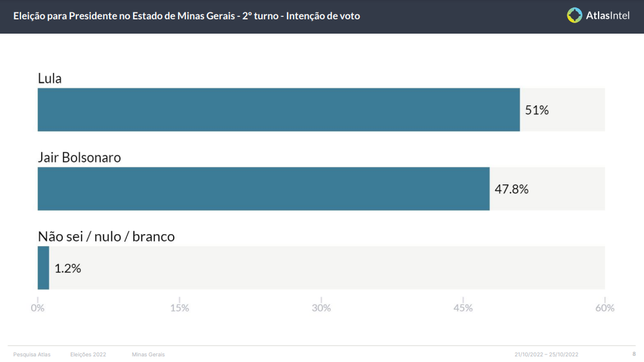Viewport: 644px width, 362px height.
Task: Select the Jair Bolsonaro bar
Action: 264,188
